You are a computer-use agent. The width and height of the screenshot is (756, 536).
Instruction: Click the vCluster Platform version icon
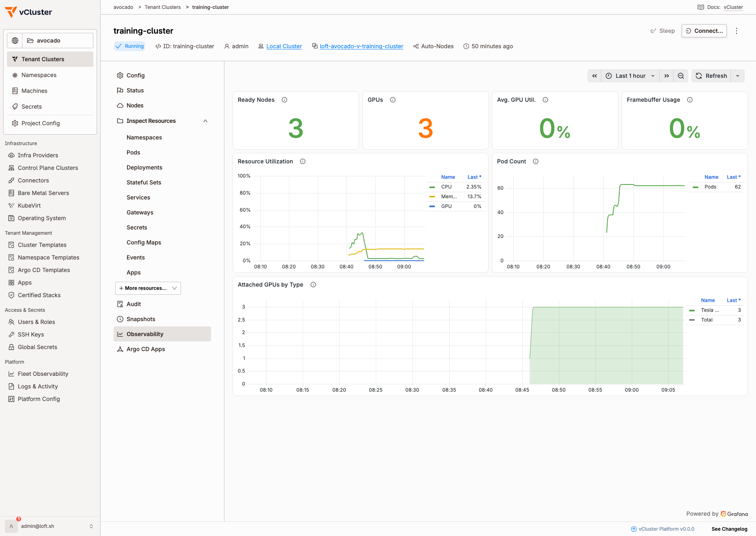pos(634,529)
